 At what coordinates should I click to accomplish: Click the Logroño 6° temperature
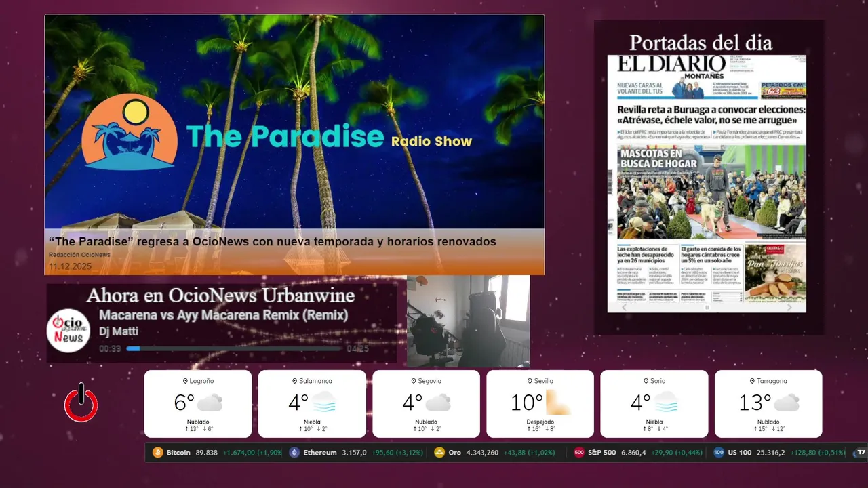click(x=184, y=403)
